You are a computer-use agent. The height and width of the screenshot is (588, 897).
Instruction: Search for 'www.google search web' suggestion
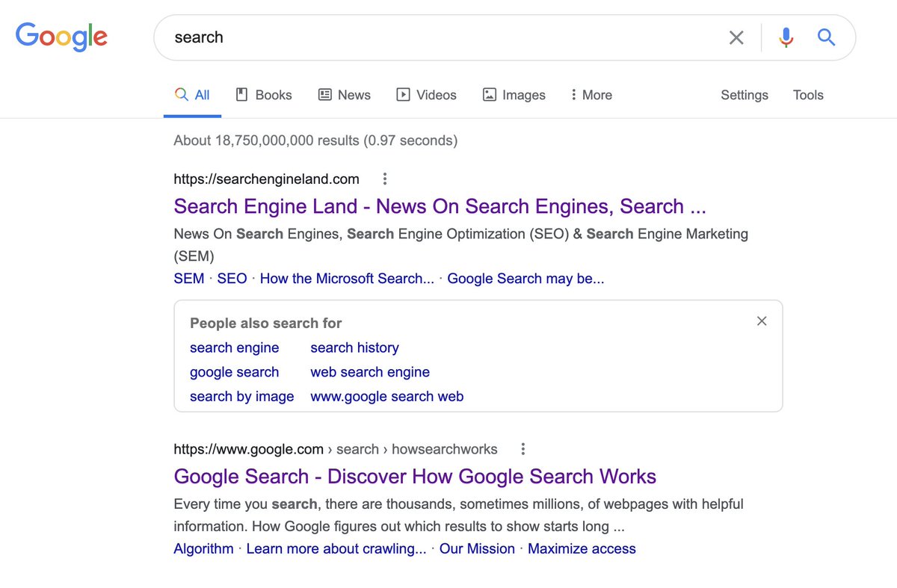pyautogui.click(x=387, y=397)
